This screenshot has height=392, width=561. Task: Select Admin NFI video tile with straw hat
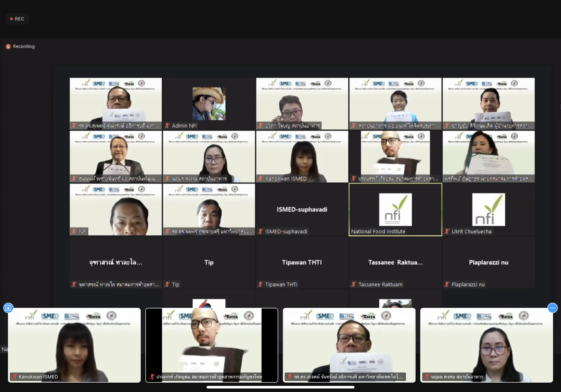(x=209, y=104)
